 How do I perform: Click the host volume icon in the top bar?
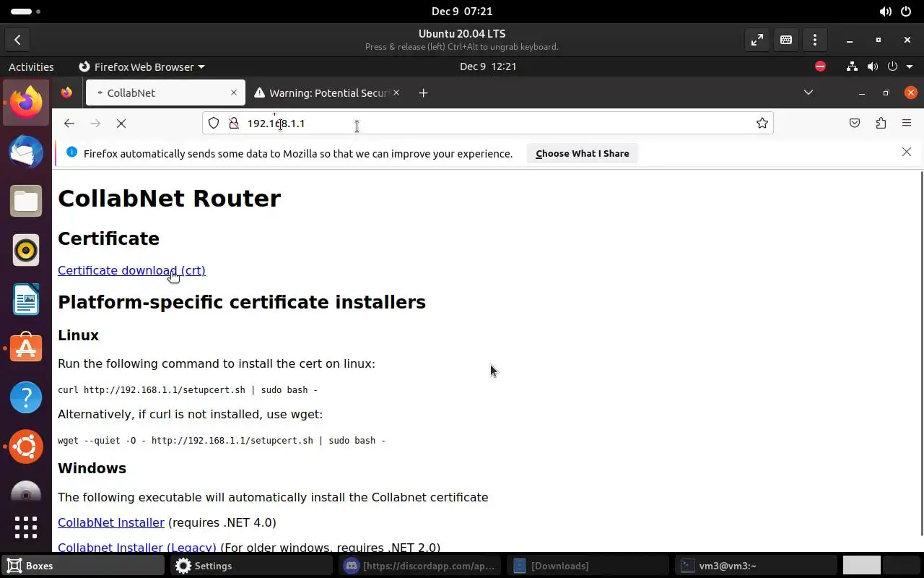pyautogui.click(x=885, y=12)
